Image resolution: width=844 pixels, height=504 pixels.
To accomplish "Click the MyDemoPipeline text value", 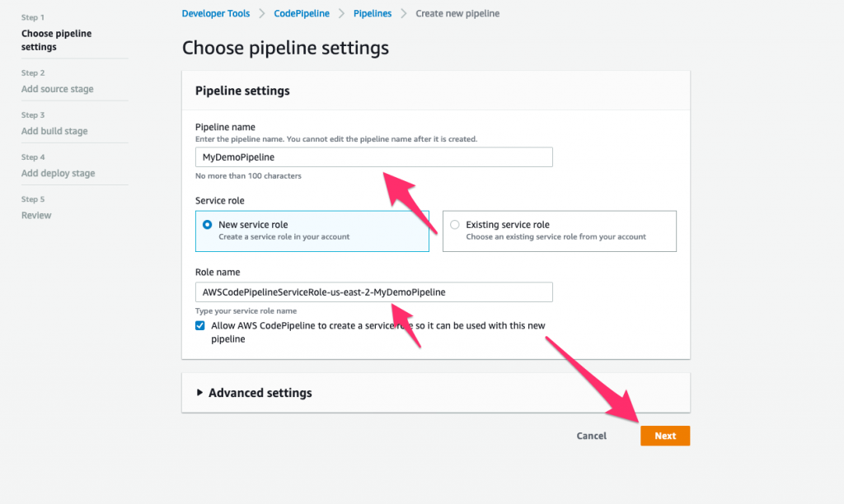I will (x=238, y=156).
